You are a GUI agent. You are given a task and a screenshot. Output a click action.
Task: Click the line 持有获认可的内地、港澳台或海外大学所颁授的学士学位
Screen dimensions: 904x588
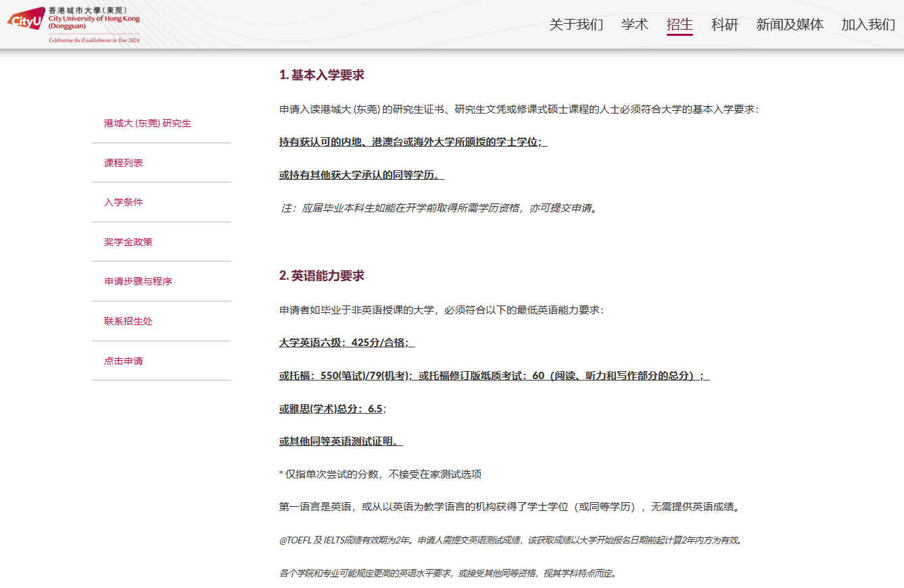click(x=413, y=142)
